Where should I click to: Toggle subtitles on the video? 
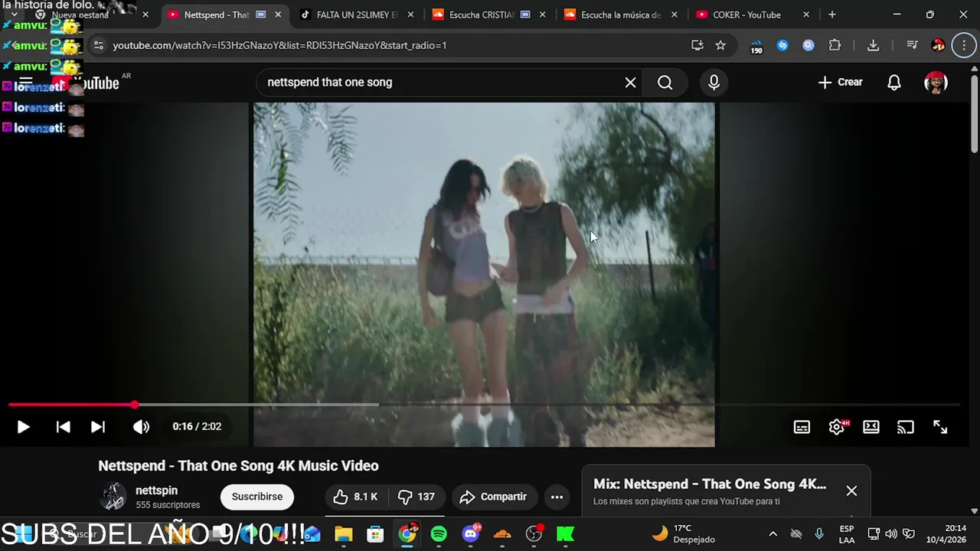click(802, 427)
